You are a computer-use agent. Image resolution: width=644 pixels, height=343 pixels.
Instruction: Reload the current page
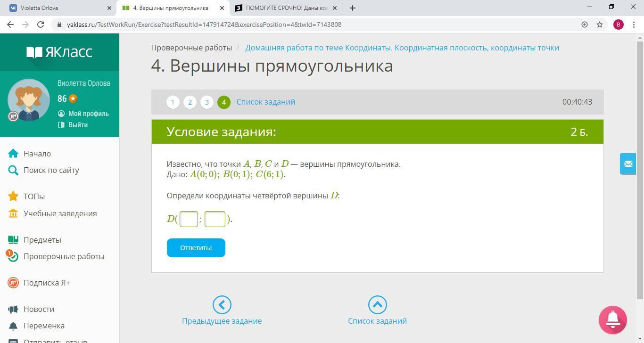[x=41, y=24]
